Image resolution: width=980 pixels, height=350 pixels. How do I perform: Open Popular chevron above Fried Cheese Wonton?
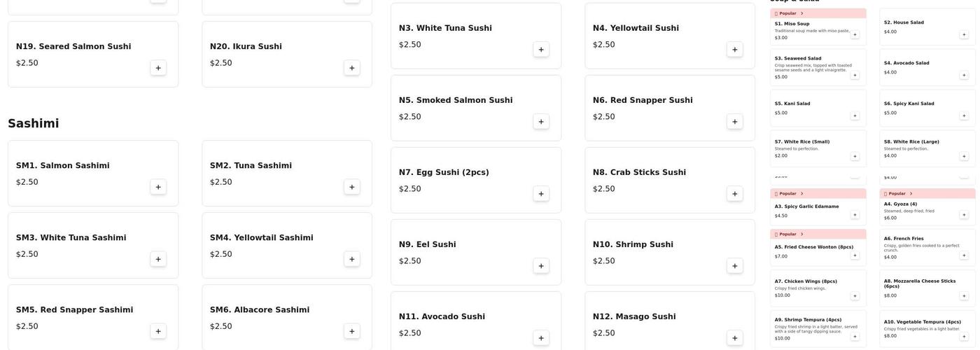tap(802, 234)
